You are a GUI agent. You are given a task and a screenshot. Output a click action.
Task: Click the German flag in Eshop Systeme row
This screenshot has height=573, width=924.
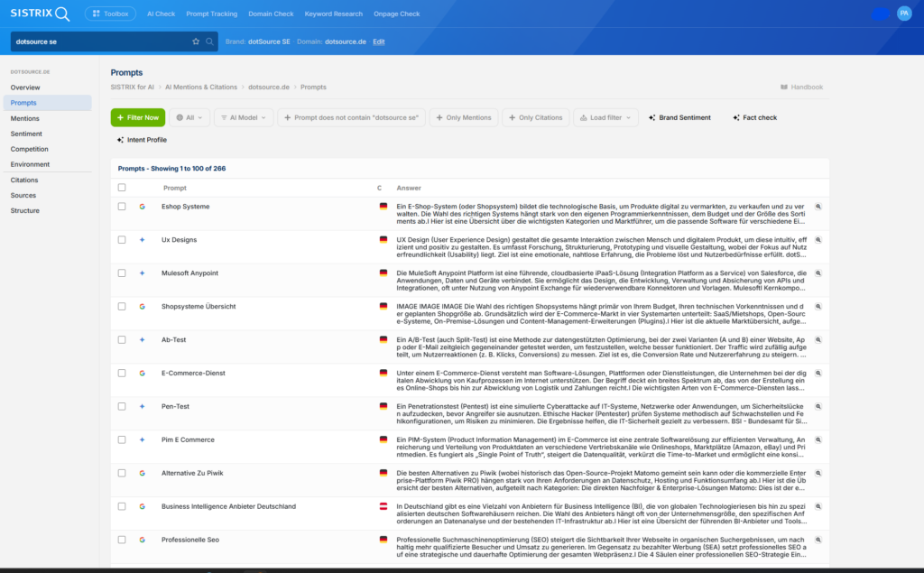(x=383, y=207)
